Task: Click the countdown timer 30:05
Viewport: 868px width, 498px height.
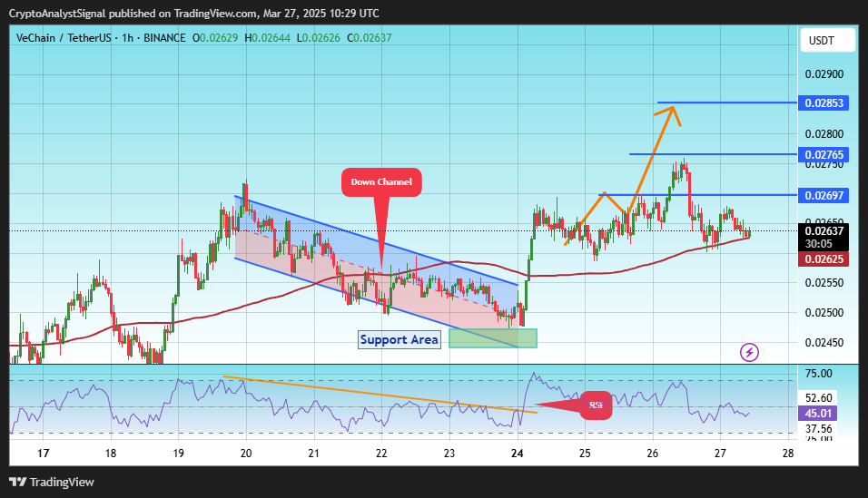Action: point(819,244)
